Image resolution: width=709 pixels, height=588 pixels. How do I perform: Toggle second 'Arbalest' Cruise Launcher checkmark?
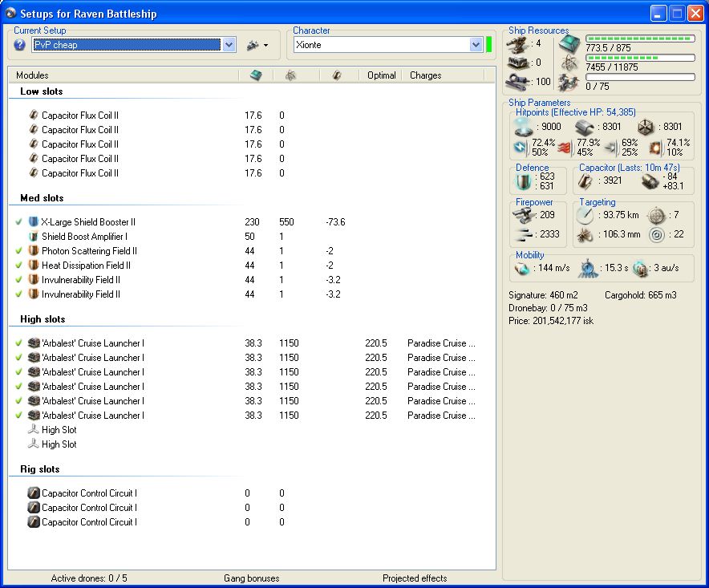(18, 358)
